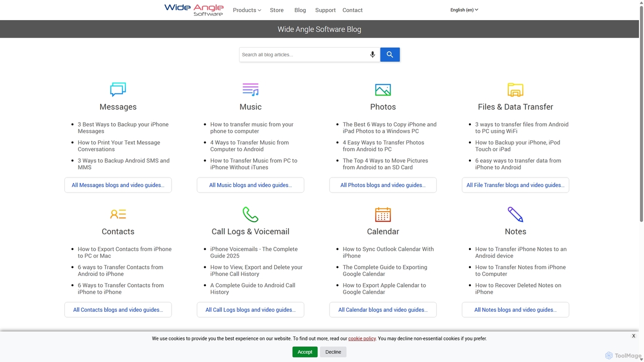Click the Calendar icon

pos(383,214)
